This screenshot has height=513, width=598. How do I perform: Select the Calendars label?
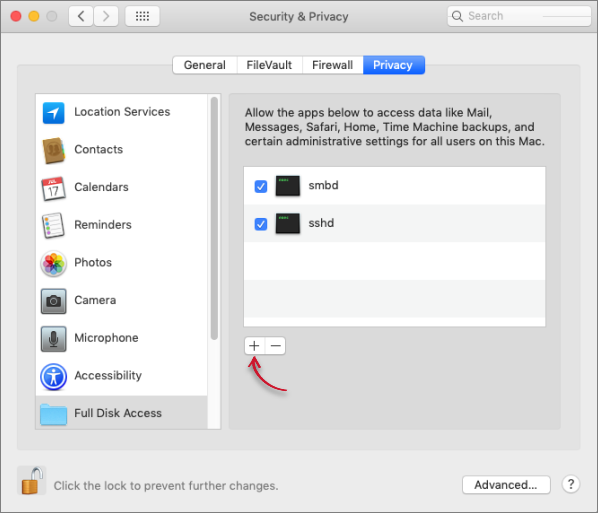(x=101, y=187)
